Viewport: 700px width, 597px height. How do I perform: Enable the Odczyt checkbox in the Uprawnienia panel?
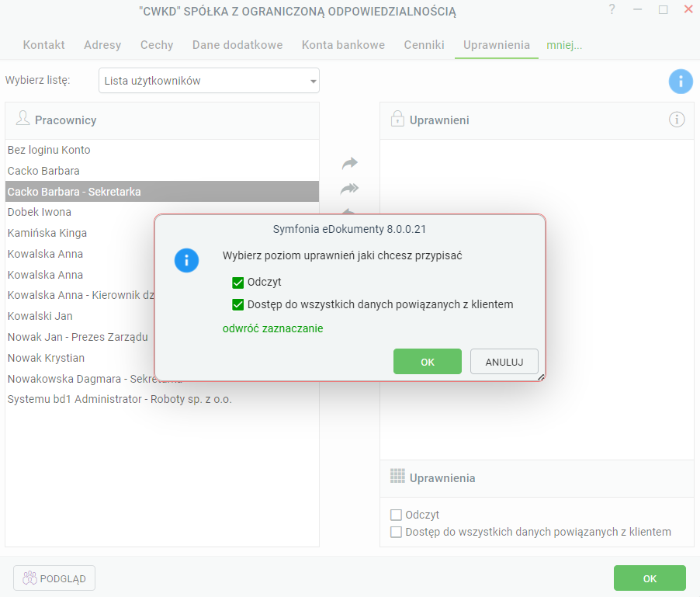[x=396, y=515]
